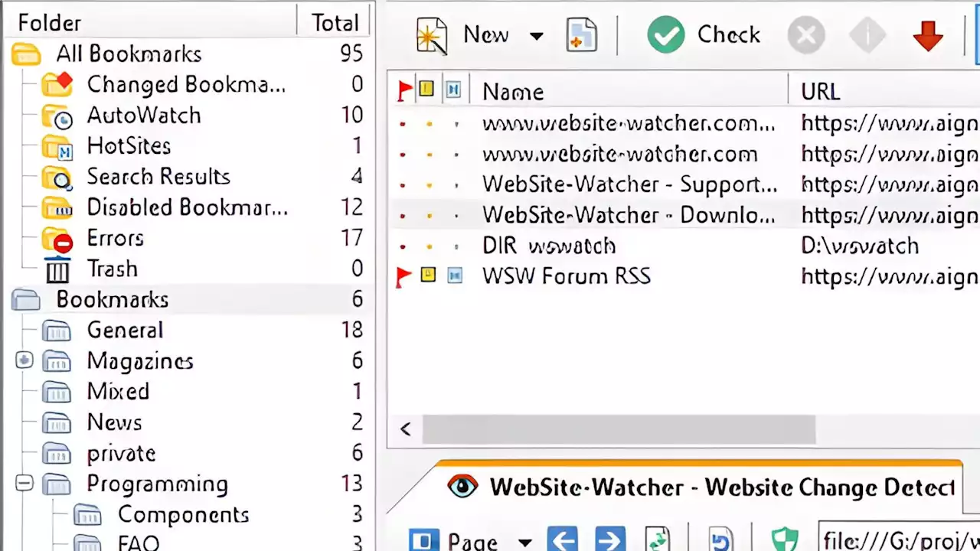Image resolution: width=980 pixels, height=551 pixels.
Task: Click the 95 total for All Bookmarks
Action: point(351,54)
